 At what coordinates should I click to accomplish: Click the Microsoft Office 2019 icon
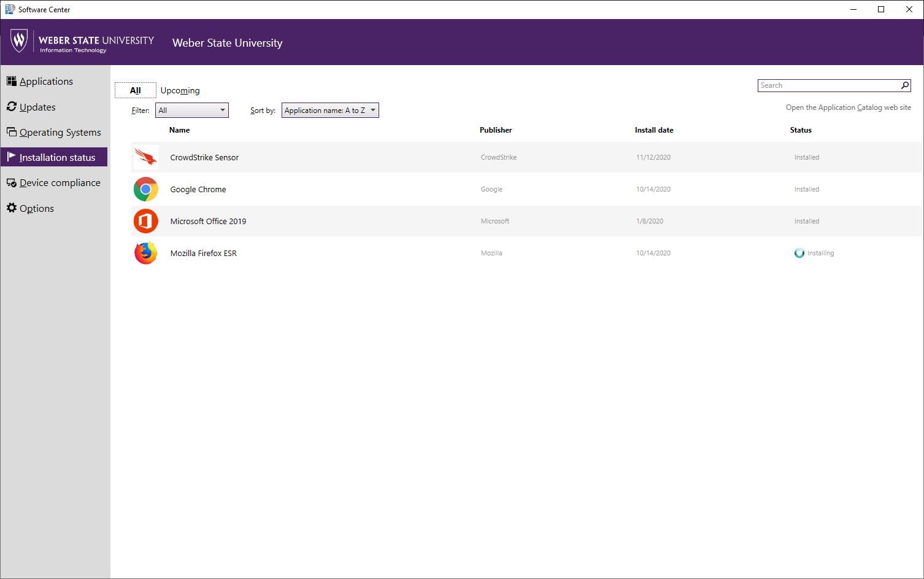[146, 221]
